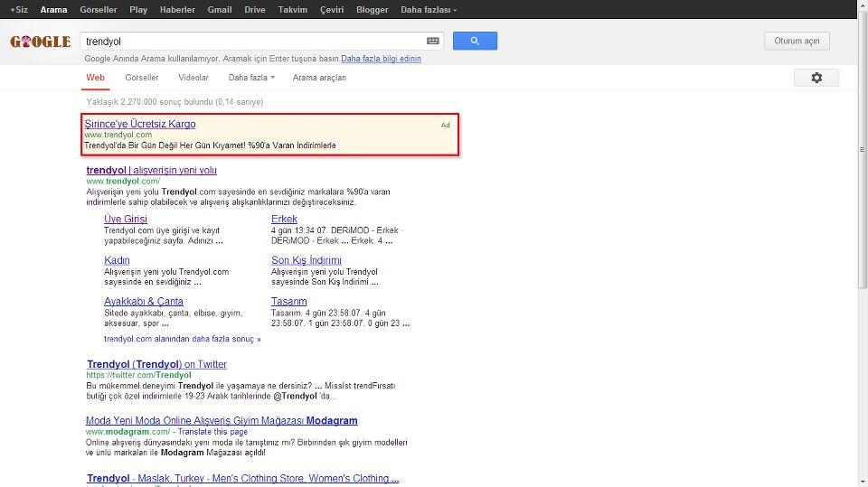Click the on-screen keyboard icon in search box
Image resolution: width=868 pixels, height=487 pixels.
click(x=433, y=41)
